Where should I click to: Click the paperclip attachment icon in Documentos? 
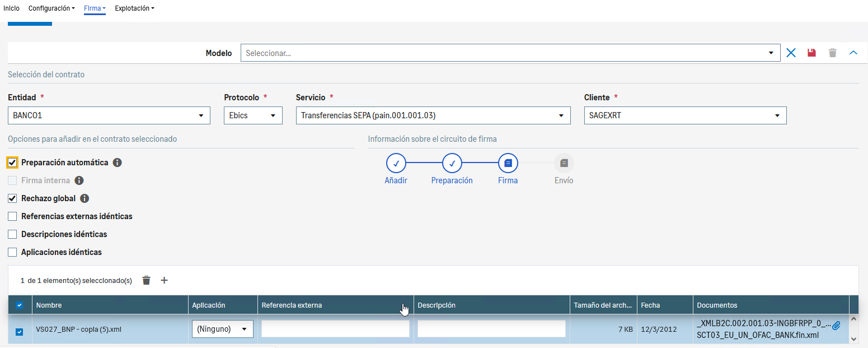836,325
